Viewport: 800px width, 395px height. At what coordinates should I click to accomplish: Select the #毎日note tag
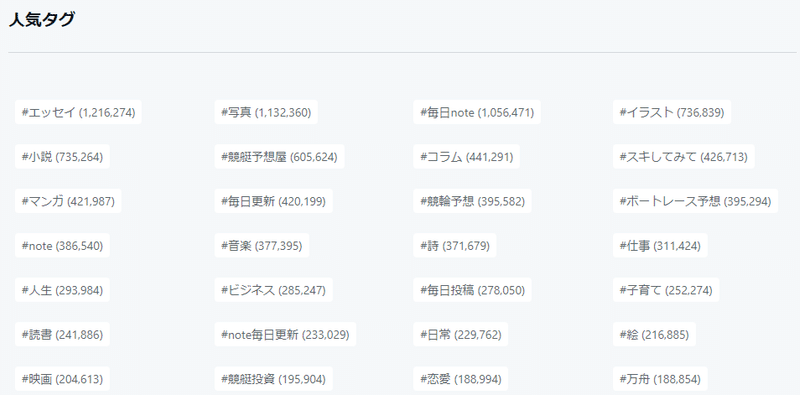477,112
